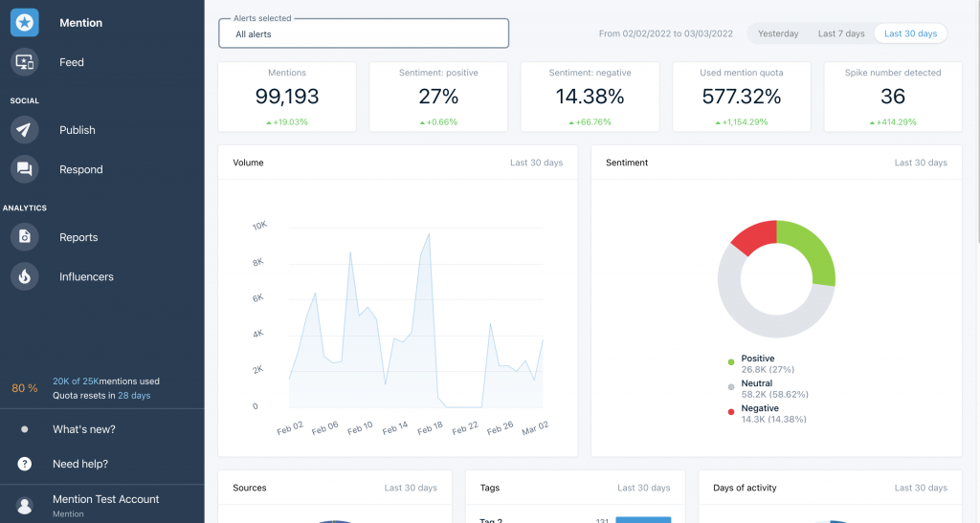This screenshot has width=980, height=523.
Task: Click the Mention Test Account avatar icon
Action: [x=25, y=505]
